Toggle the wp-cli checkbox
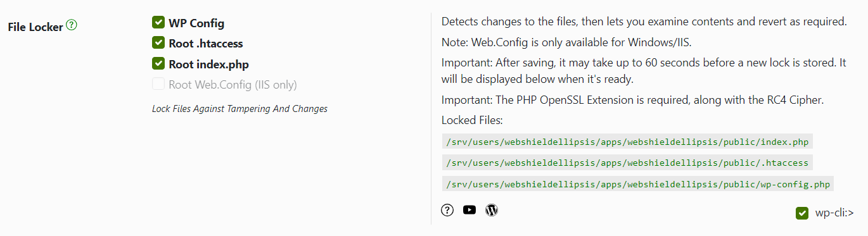868x236 pixels. click(802, 213)
